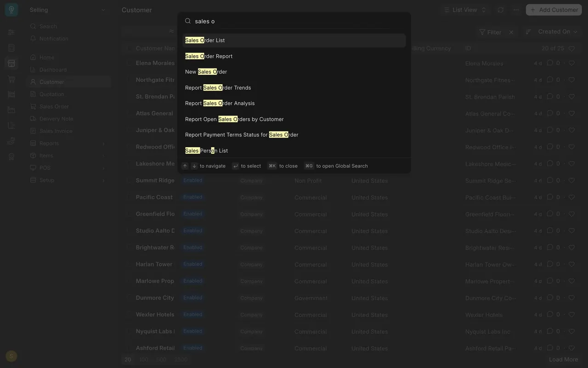Click the lightbulb app logo
The width and height of the screenshot is (588, 368).
pos(11,10)
